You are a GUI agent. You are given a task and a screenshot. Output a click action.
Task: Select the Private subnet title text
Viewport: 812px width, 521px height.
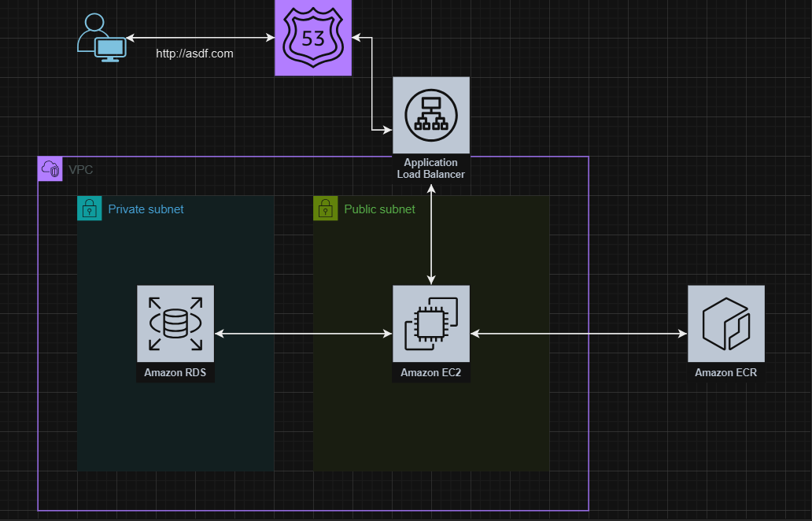click(146, 209)
